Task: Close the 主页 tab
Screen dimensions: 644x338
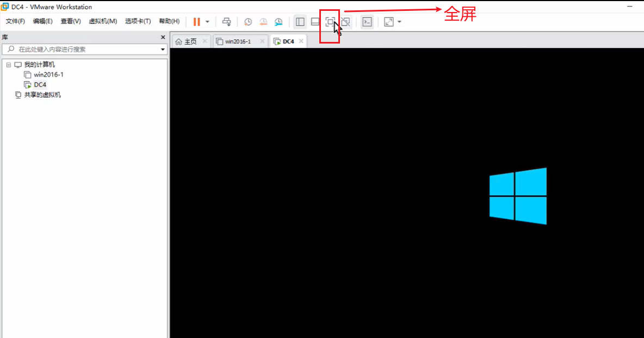Action: click(205, 41)
